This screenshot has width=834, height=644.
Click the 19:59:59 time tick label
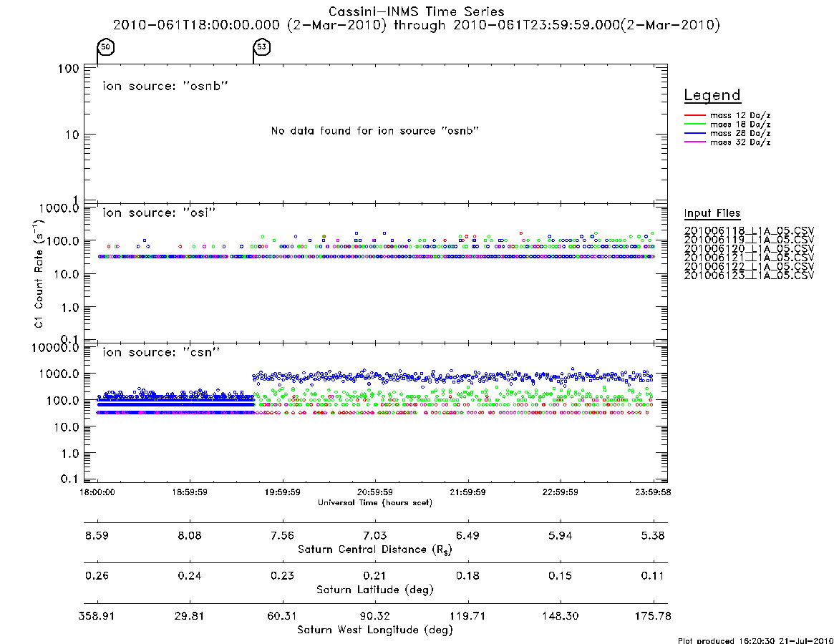[283, 492]
